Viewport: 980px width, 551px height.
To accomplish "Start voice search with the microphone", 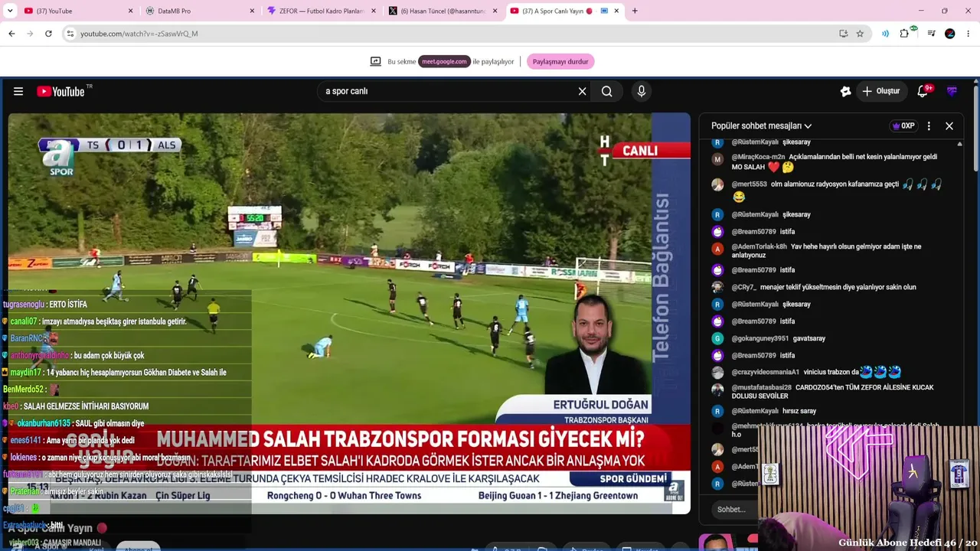I will coord(642,91).
